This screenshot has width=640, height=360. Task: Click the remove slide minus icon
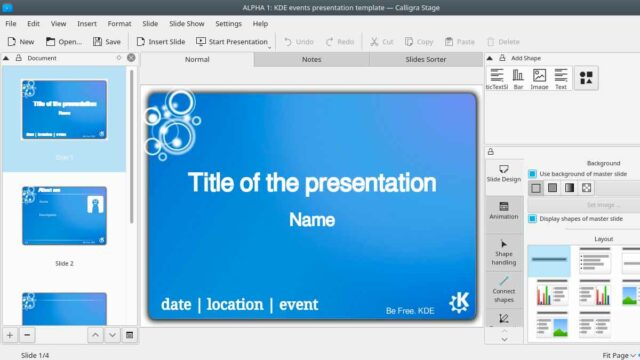pos(27,335)
